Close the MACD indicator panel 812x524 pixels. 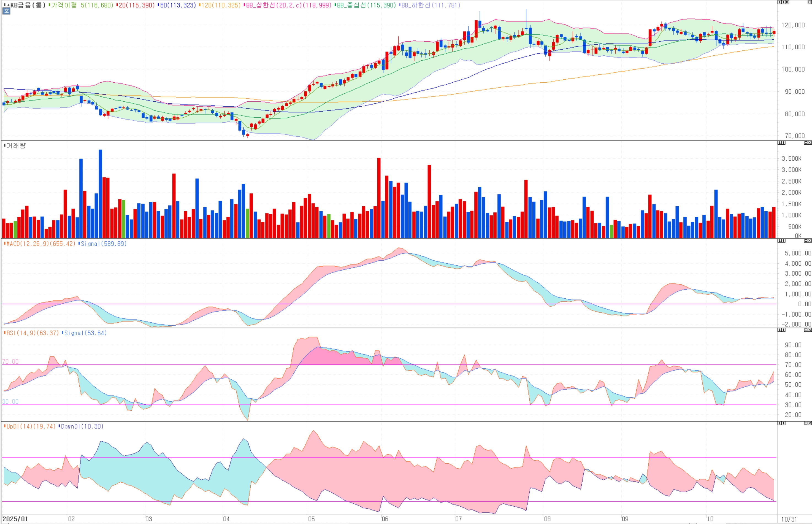coord(810,241)
